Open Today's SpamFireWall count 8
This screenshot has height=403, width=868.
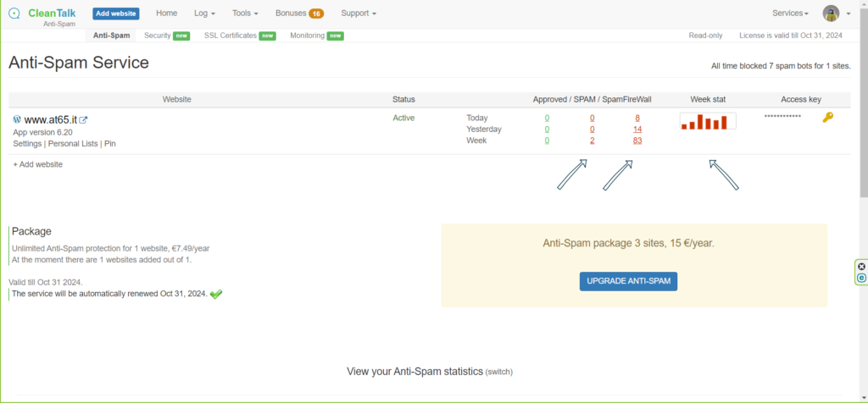[637, 118]
